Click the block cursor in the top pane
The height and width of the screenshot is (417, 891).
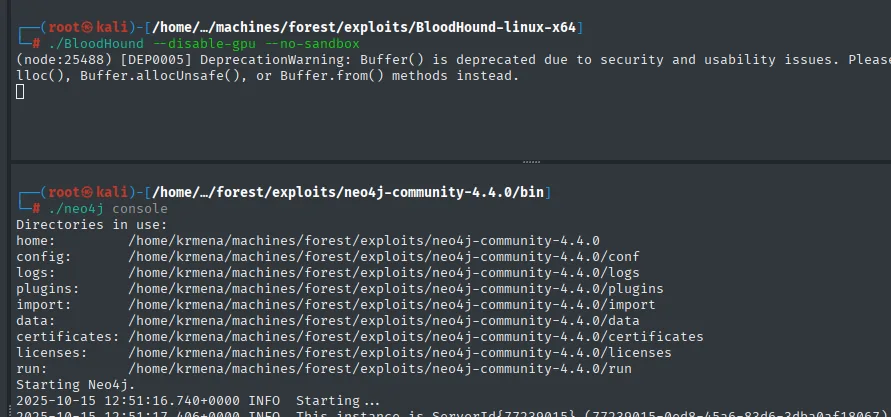coord(20,91)
